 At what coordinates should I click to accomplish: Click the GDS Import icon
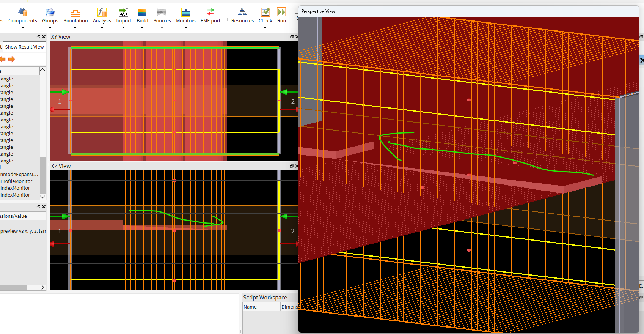124,13
